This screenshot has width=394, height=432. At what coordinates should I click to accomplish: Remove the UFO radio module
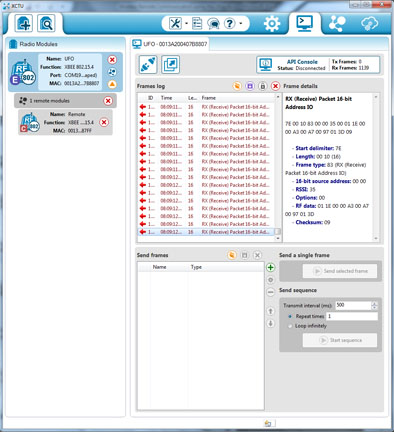pyautogui.click(x=112, y=60)
